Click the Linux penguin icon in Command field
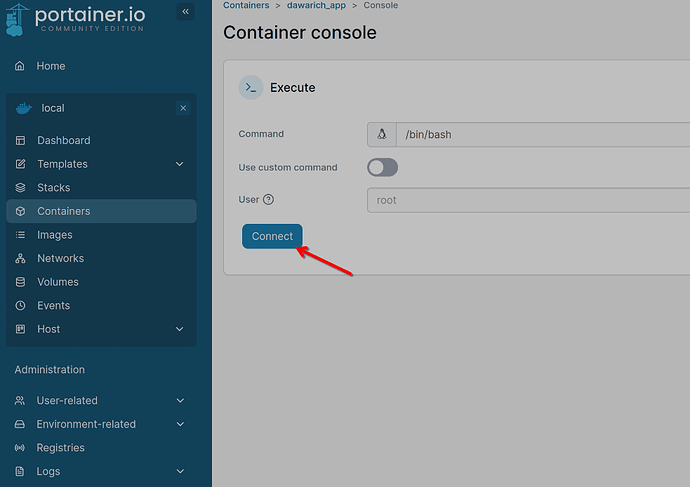 382,134
